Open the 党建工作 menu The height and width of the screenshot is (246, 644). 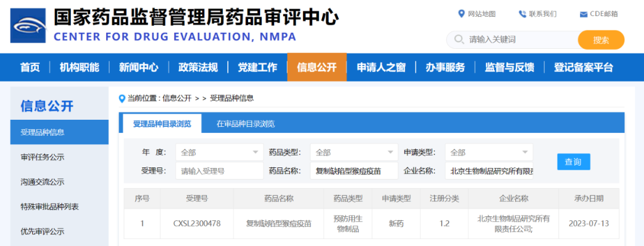click(x=258, y=67)
